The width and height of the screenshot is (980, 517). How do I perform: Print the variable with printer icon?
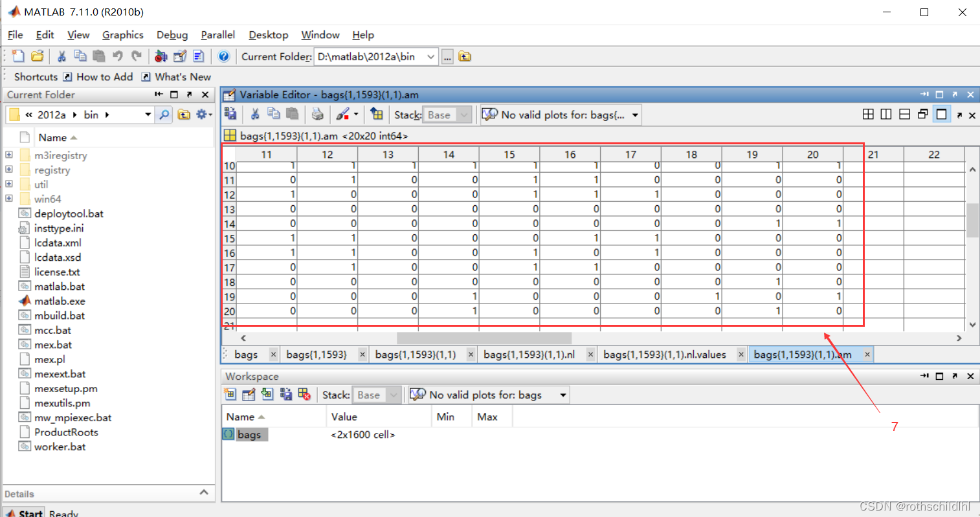[317, 115]
